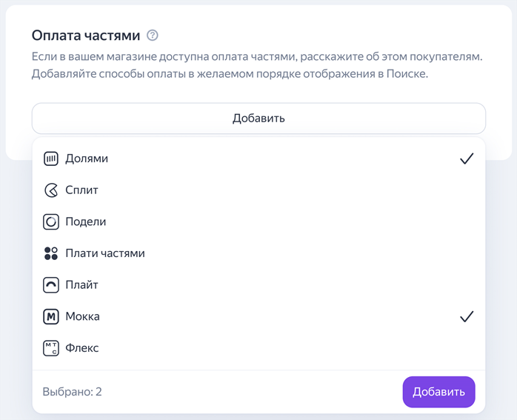Deselect the Мокка label text
Screen dimensions: 517x420
[x=82, y=317]
